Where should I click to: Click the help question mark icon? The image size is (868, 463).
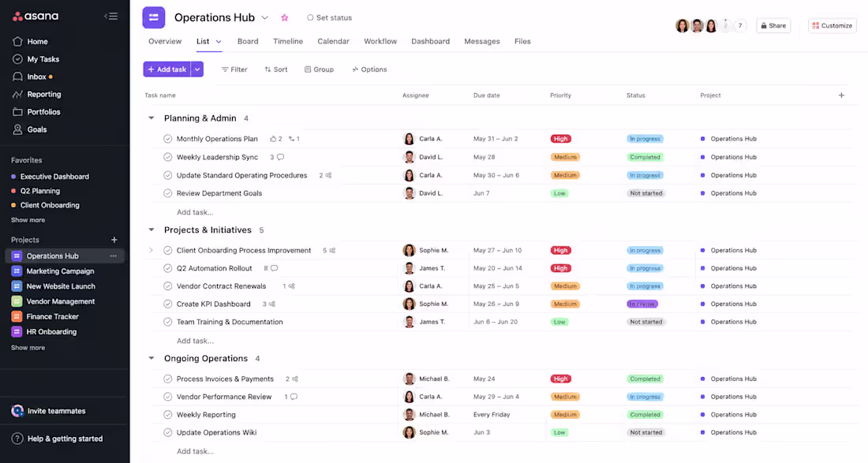[17, 439]
